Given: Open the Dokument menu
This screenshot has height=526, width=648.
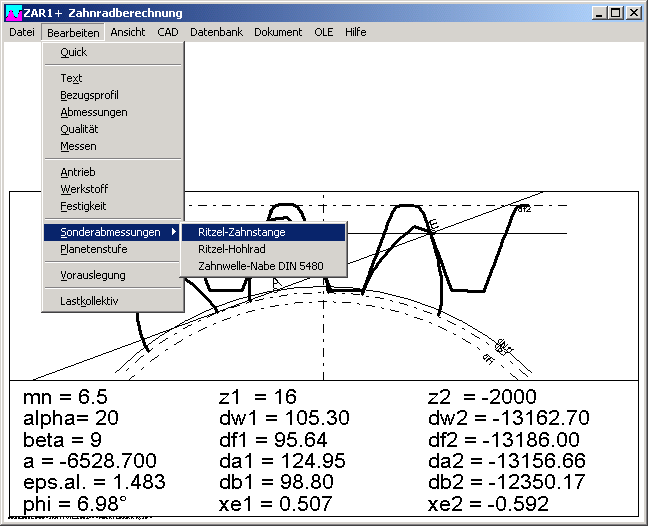Looking at the screenshot, I should click(278, 32).
